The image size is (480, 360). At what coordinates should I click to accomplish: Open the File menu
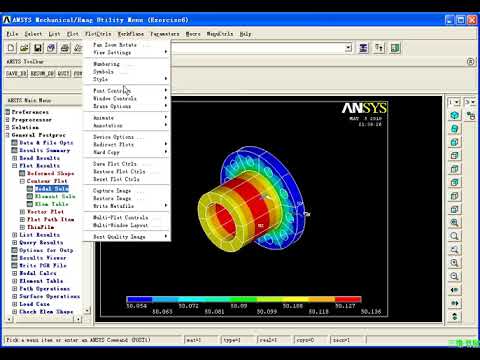(x=12, y=34)
